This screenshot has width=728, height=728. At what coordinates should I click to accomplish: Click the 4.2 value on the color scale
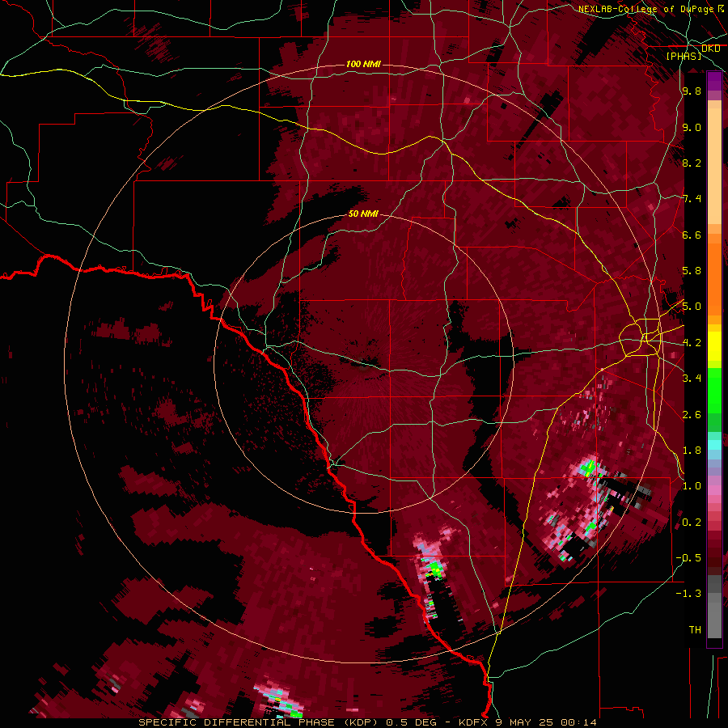click(692, 343)
